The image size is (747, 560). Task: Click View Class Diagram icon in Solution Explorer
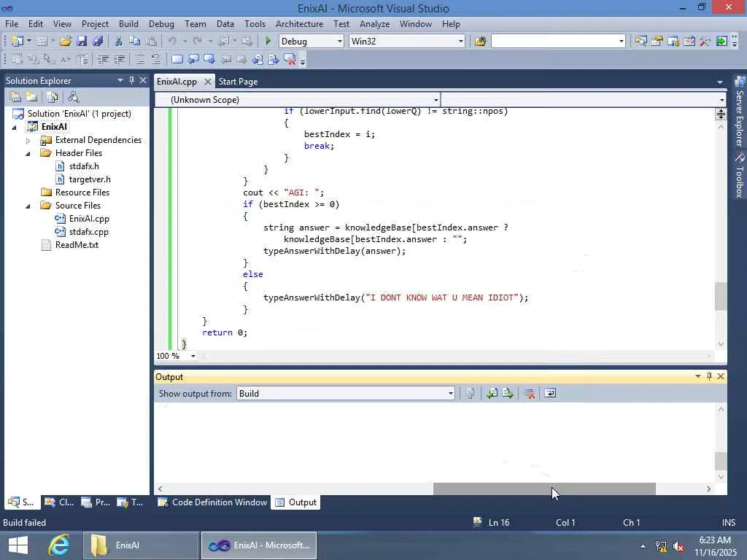pos(73,97)
